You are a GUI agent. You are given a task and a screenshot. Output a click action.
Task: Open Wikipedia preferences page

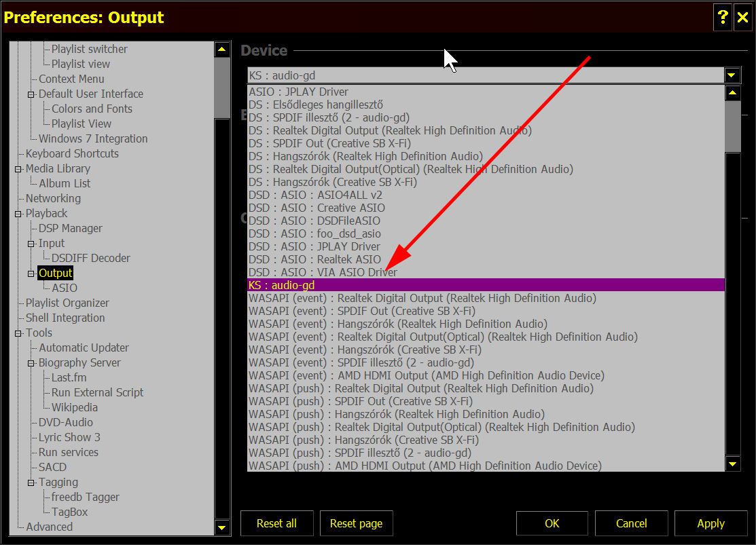74,408
